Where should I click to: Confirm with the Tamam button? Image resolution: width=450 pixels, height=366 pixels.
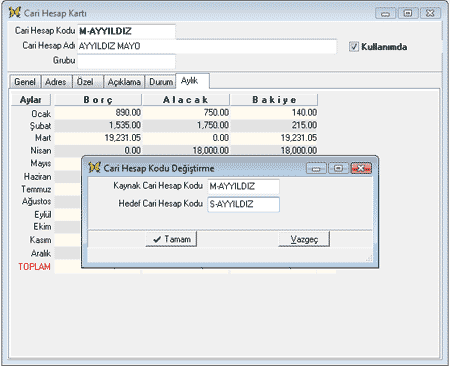(x=171, y=239)
